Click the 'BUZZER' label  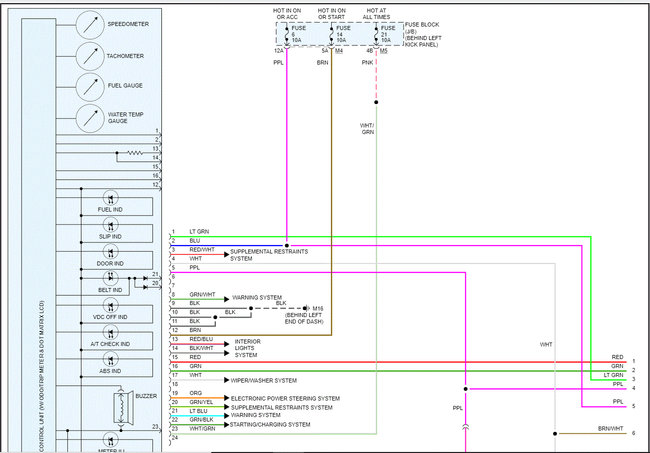146,396
